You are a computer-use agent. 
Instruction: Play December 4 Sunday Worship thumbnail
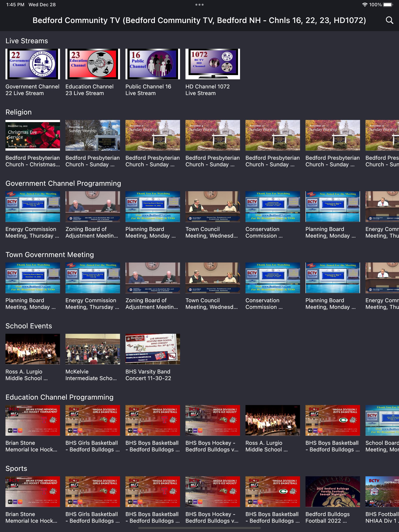pos(213,135)
